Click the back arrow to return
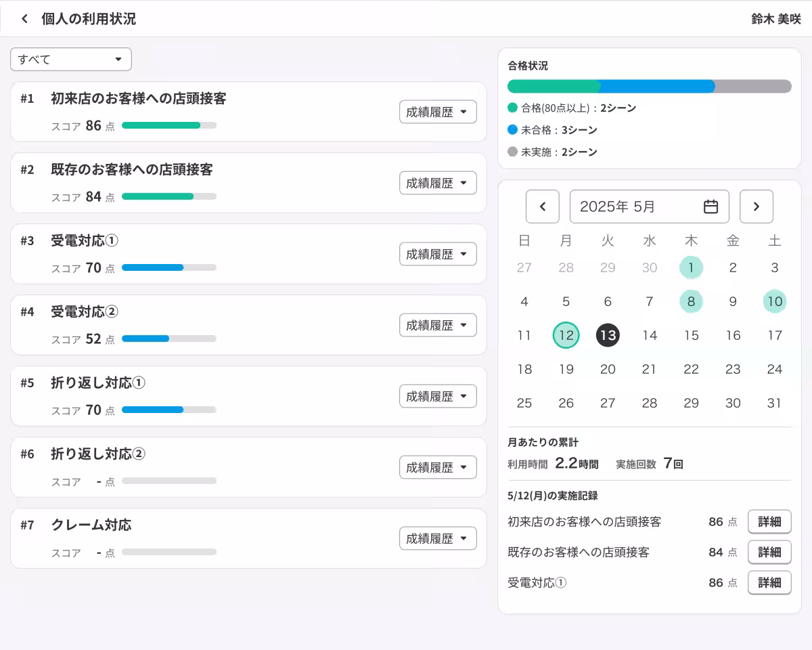This screenshot has height=650, width=812. pyautogui.click(x=24, y=19)
